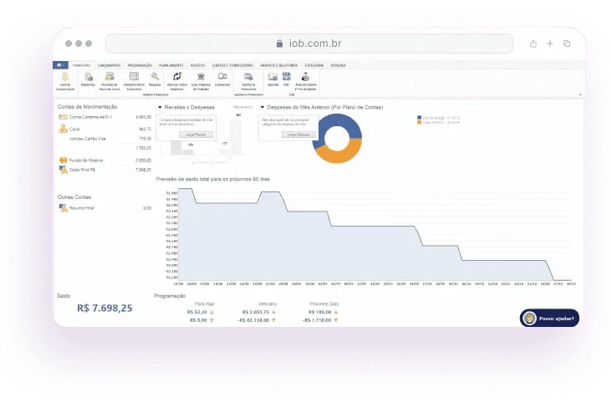
Task: Click the button in Despesas tooltip
Action: pyautogui.click(x=298, y=134)
